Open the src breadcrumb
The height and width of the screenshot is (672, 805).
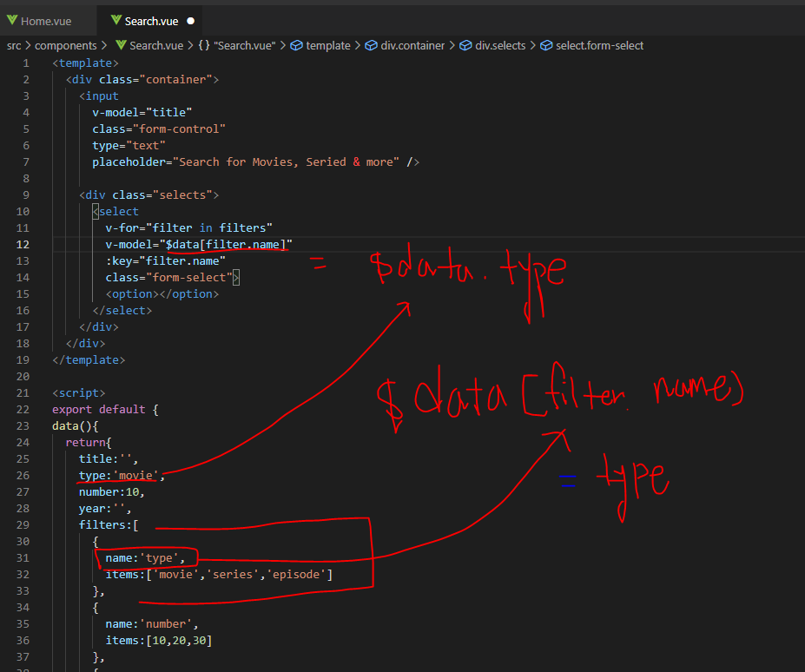click(14, 46)
